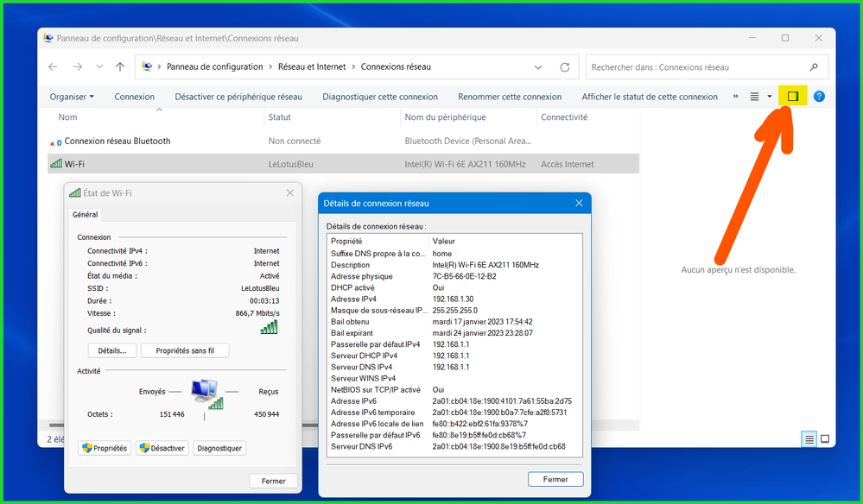Open Propriétés sans fil
Screen dimensions: 863x504
point(184,350)
